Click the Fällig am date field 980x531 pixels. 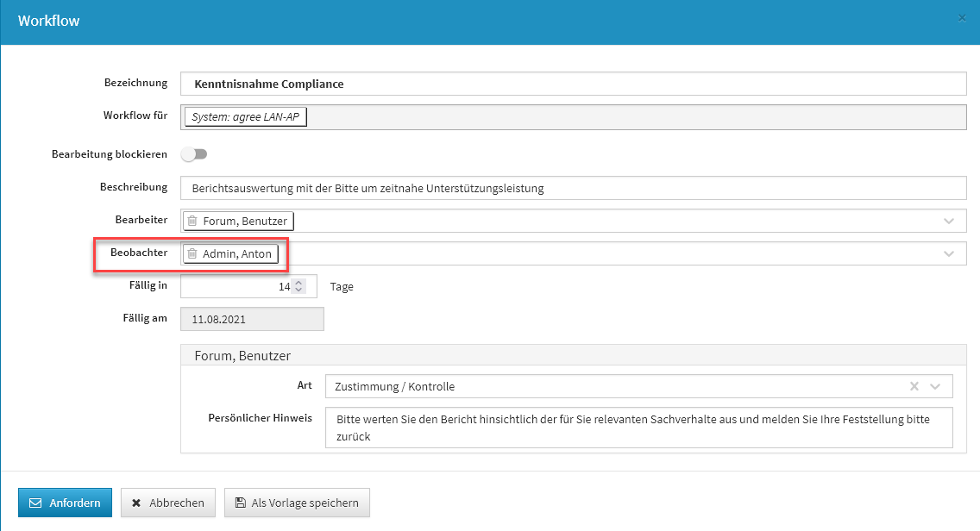(252, 320)
